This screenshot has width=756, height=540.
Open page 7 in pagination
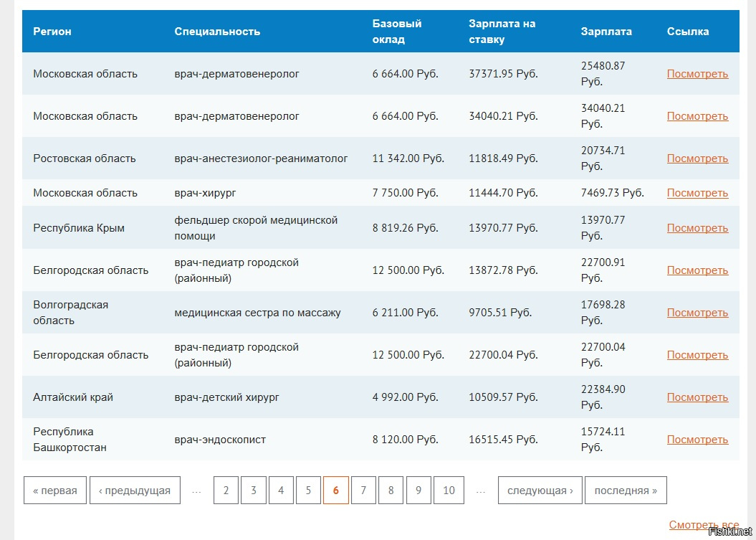pyautogui.click(x=363, y=491)
